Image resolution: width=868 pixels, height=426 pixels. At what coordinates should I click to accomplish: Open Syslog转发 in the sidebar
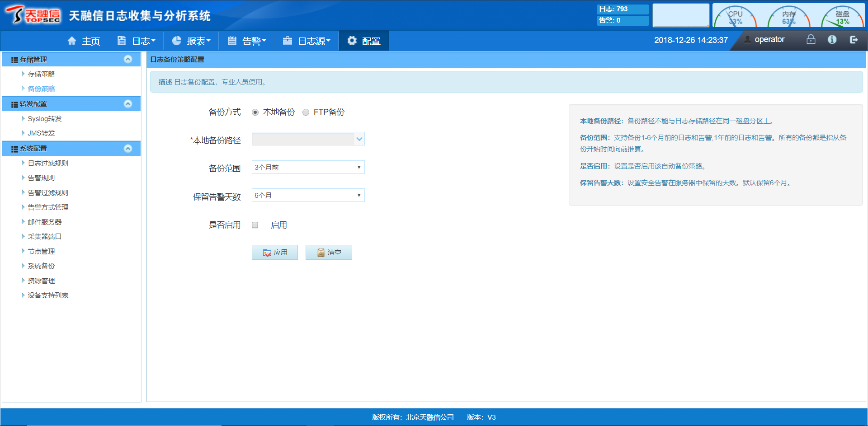(44, 119)
